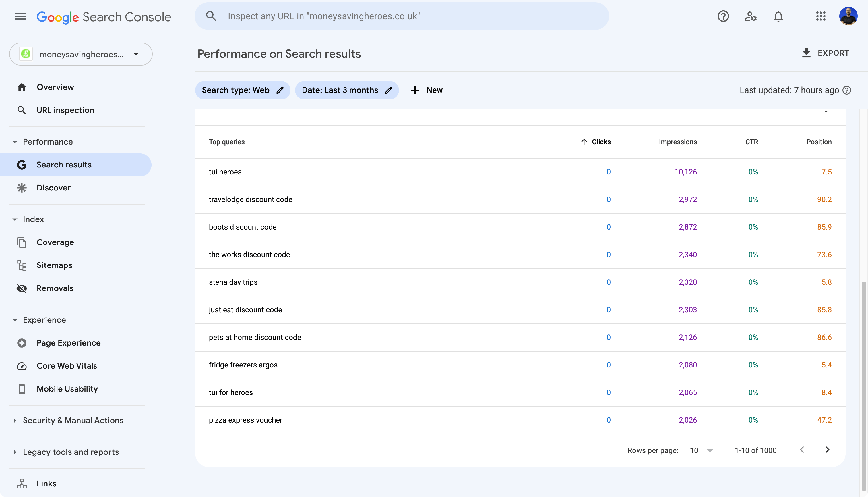The image size is (868, 497).
Task: Go to the next page of queries
Action: (x=828, y=450)
